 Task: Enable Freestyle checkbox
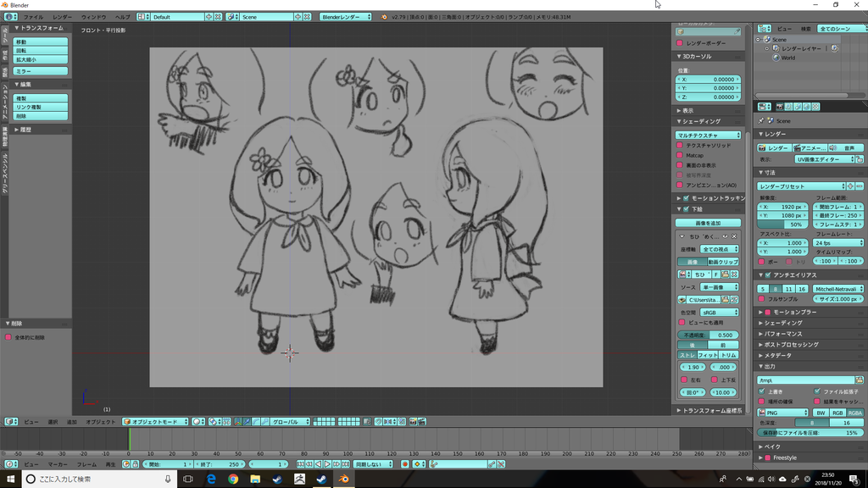[x=768, y=457]
